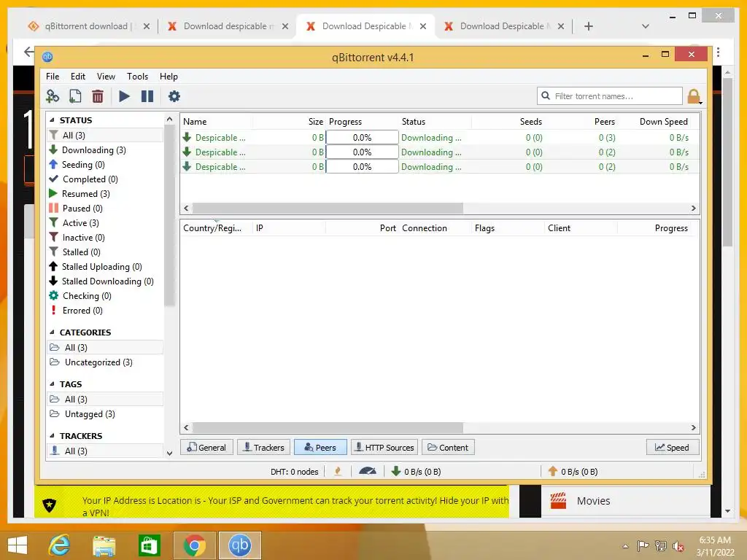Click the download speed status 0 B/s (0 B)
The width and height of the screenshot is (747, 560).
point(416,472)
